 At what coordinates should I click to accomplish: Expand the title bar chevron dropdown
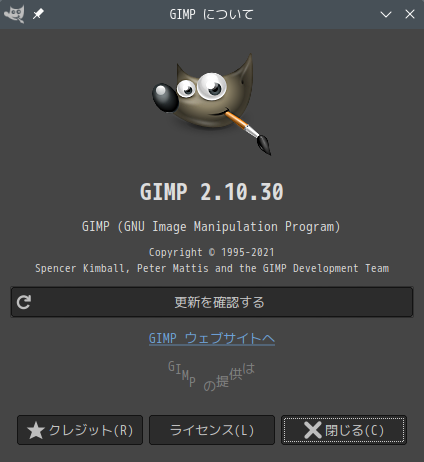tap(386, 14)
